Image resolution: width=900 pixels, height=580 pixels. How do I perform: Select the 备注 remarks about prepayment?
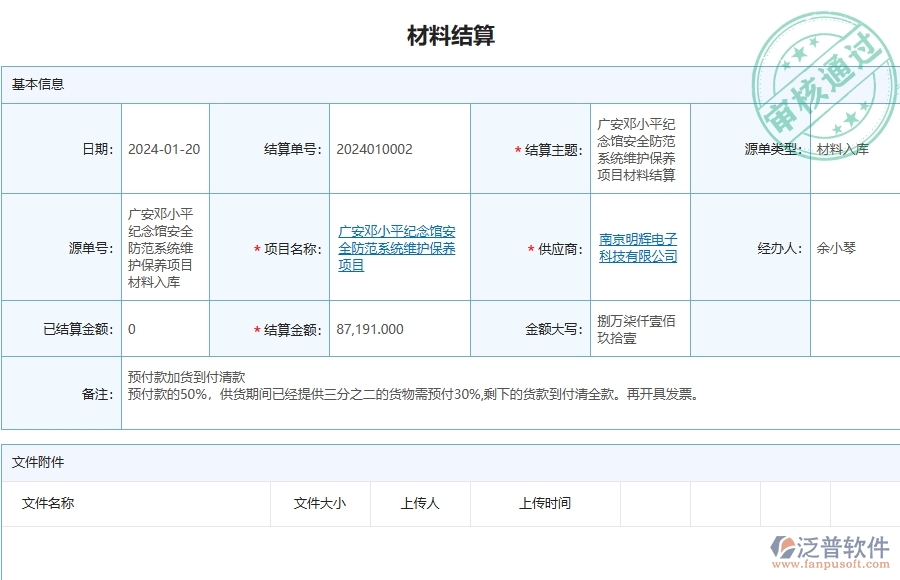pos(400,387)
